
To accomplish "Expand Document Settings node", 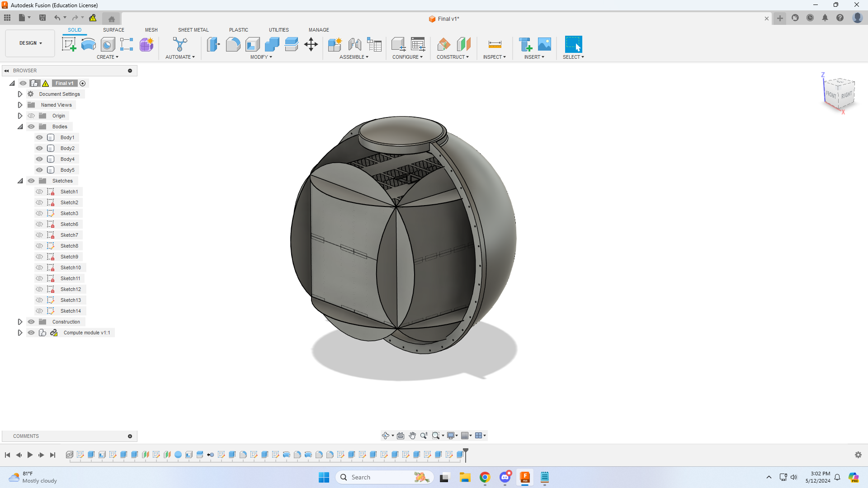I will point(20,94).
